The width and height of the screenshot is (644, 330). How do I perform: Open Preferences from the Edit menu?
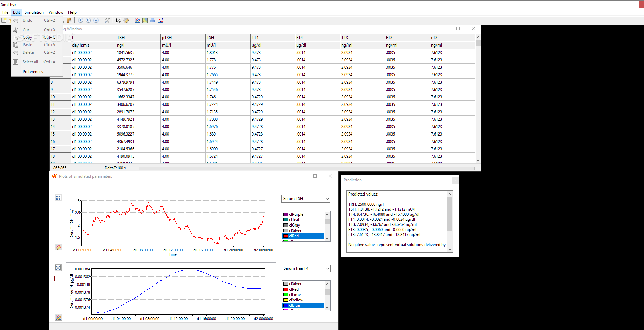(x=37, y=72)
